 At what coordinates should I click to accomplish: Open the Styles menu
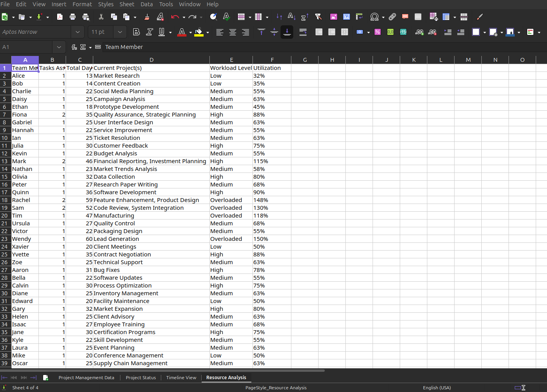(x=106, y=4)
